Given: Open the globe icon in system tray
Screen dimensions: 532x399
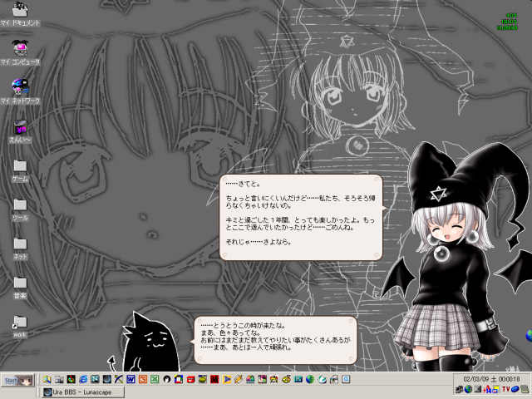Looking at the screenshot, I should (468, 389).
